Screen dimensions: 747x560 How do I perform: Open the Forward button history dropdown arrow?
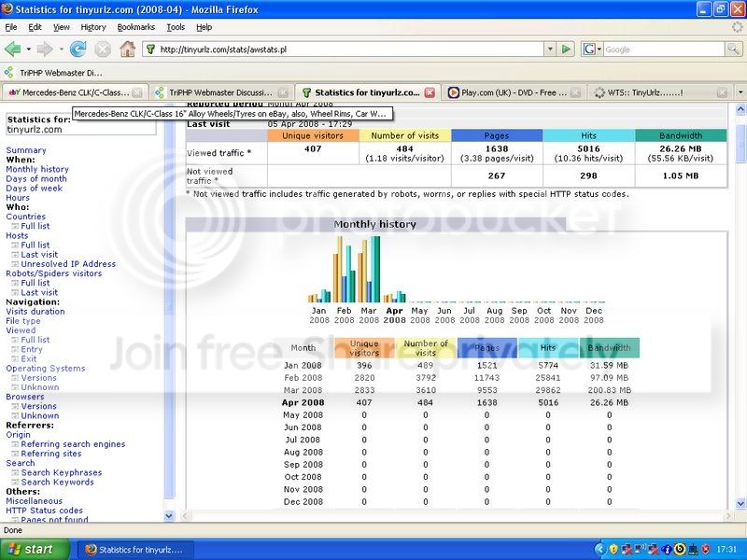(x=61, y=49)
